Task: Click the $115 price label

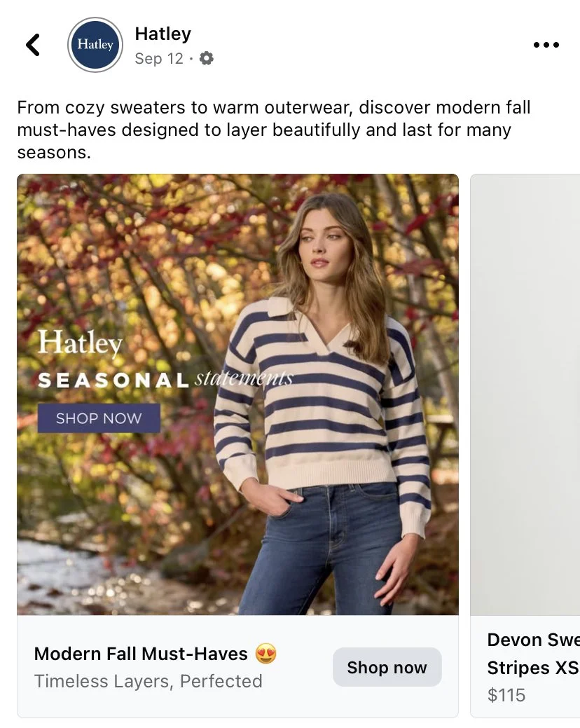Action: [506, 695]
